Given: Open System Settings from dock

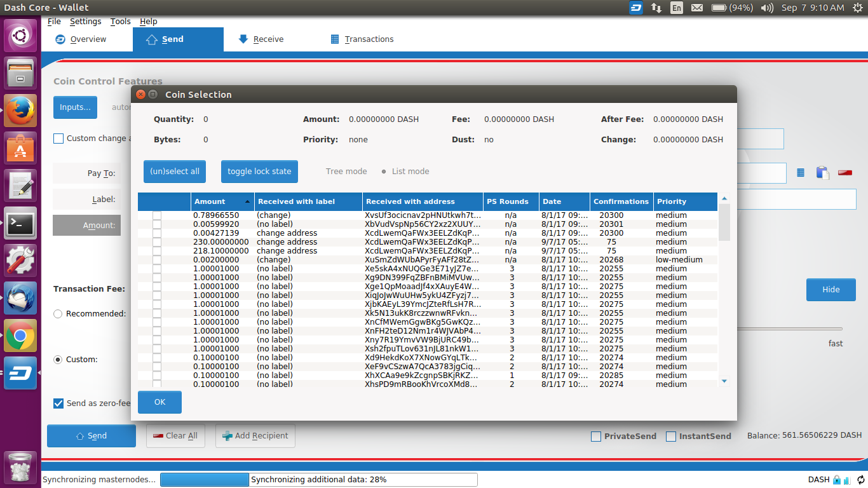Looking at the screenshot, I should [x=20, y=261].
